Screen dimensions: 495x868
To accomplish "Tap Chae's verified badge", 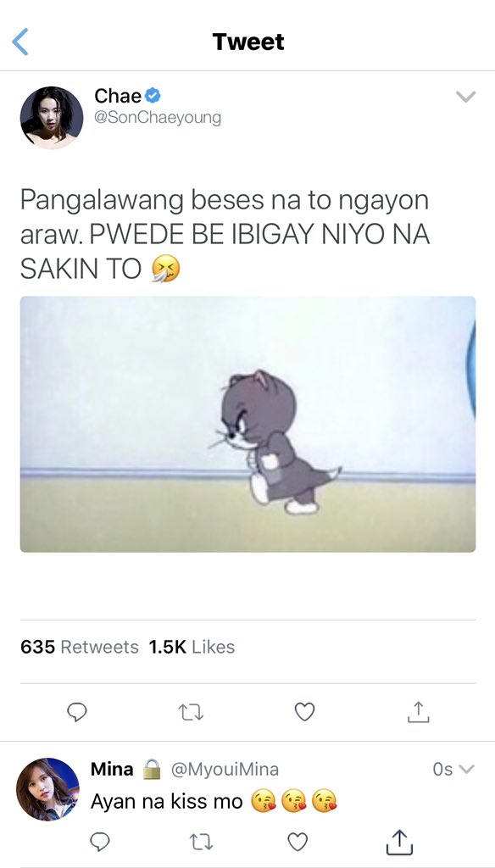I will point(153,97).
